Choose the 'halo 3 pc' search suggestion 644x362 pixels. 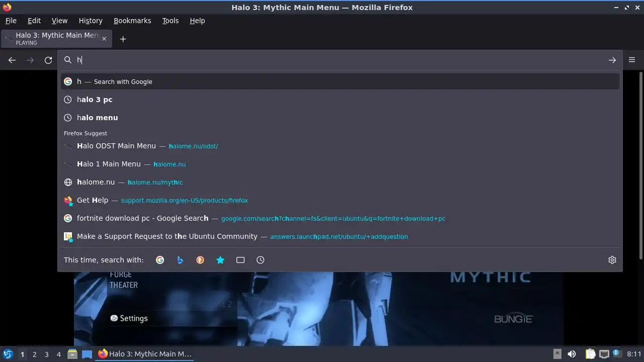(x=340, y=100)
